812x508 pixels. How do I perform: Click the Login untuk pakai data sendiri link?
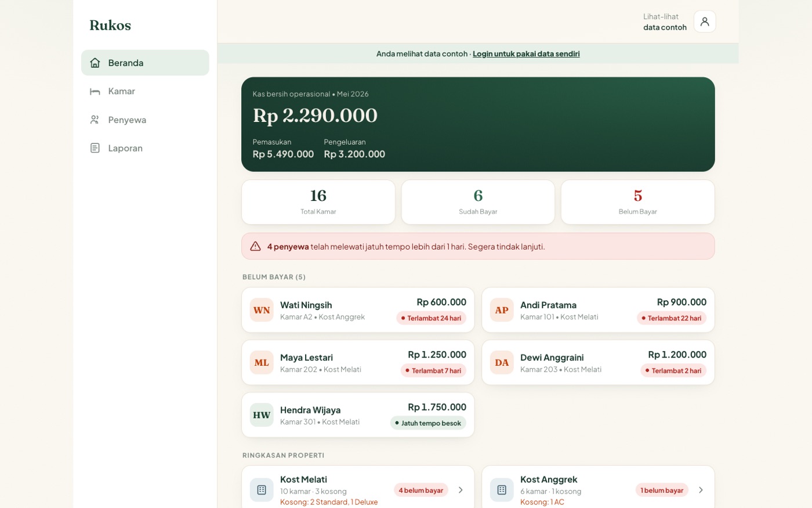pos(526,54)
